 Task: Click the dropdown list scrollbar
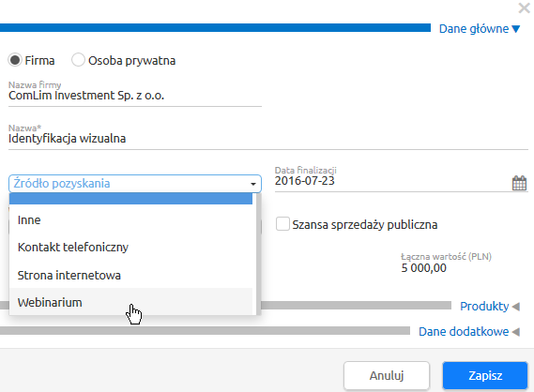258,254
